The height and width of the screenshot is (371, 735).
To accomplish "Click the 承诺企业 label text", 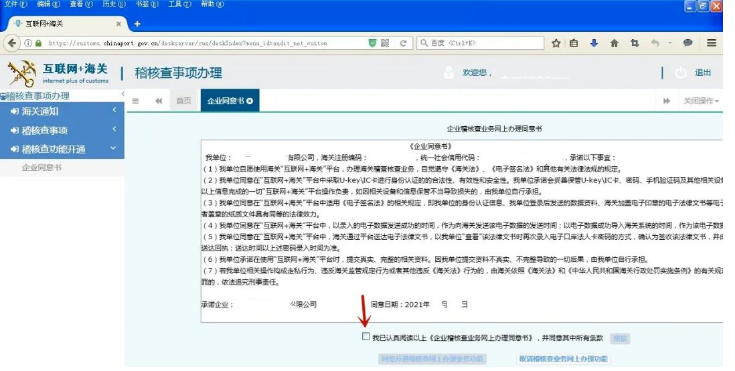I will 217,304.
